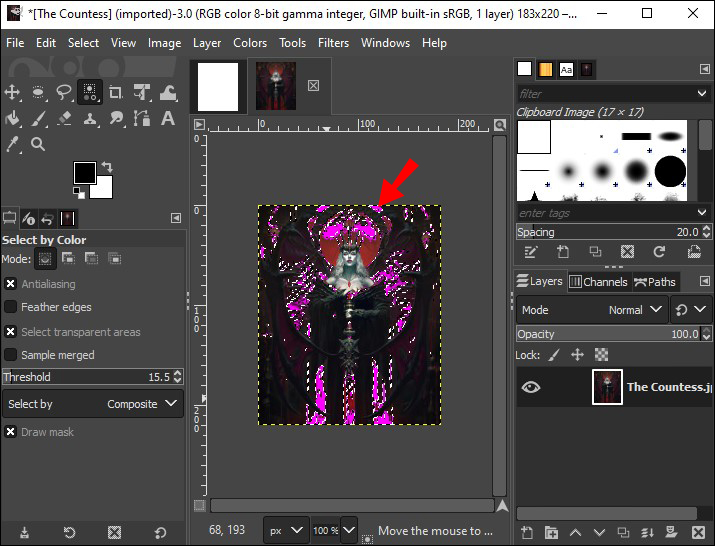Screen dimensions: 715x546
Task: Select the Move tool in toolbox
Action: pos(13,92)
